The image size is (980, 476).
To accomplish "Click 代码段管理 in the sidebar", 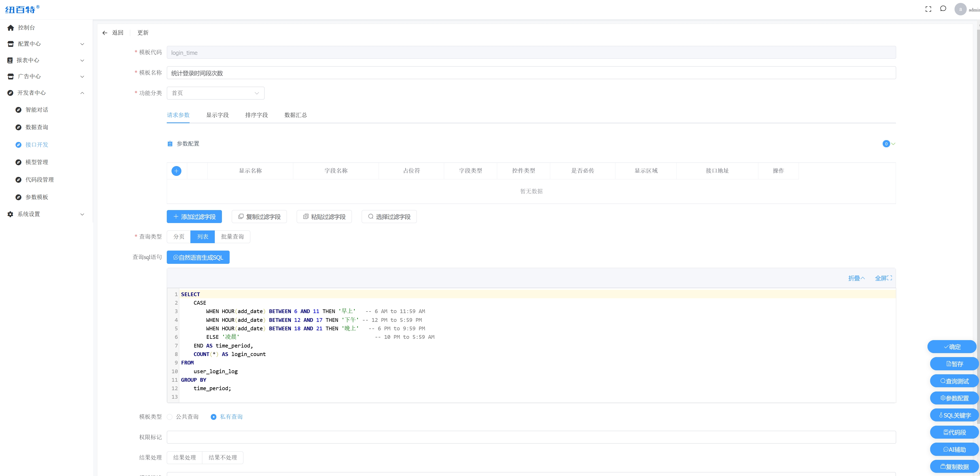I will pyautogui.click(x=39, y=179).
